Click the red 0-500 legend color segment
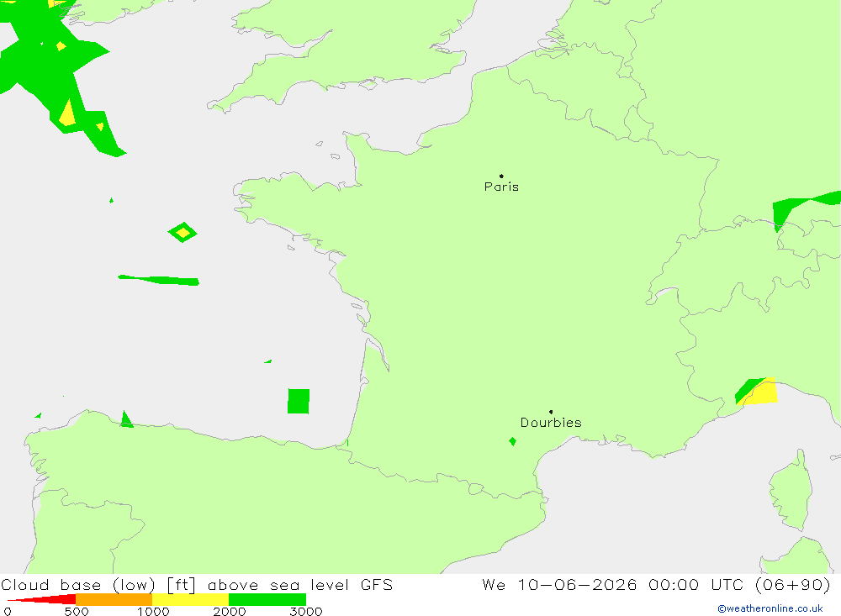Screen dimensions: 841x616 [x=41, y=599]
